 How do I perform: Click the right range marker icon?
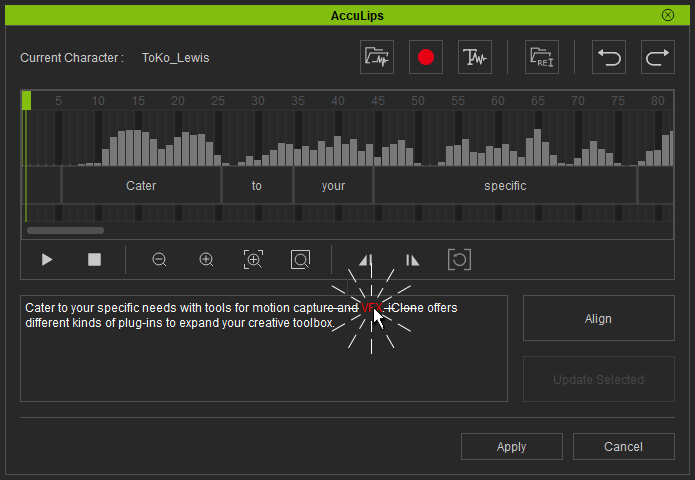point(412,260)
